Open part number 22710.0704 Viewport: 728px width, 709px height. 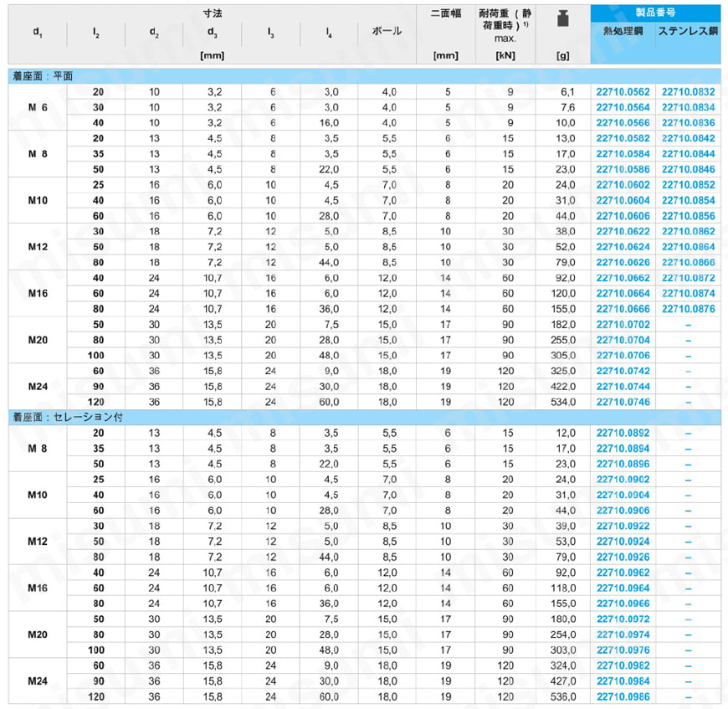click(623, 340)
